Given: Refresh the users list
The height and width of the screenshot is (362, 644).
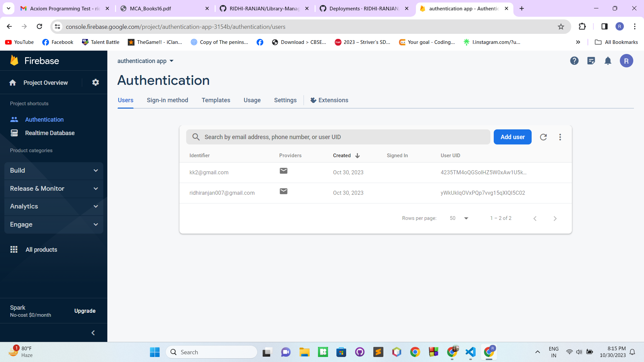Looking at the screenshot, I should (543, 137).
